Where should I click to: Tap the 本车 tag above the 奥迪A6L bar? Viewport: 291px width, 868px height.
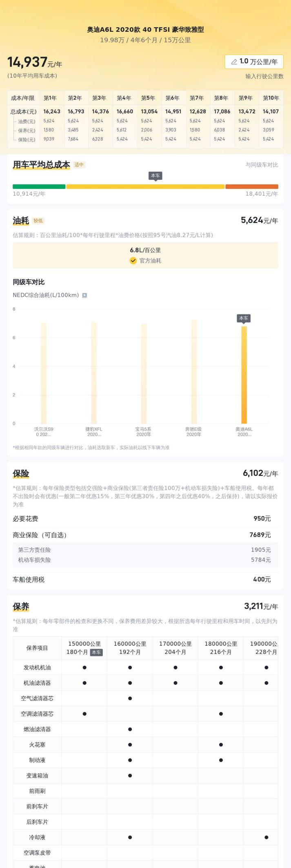(x=244, y=318)
